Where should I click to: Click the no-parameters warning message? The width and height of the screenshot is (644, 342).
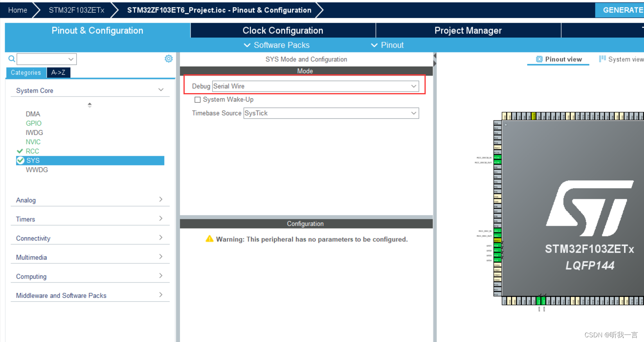[x=312, y=239]
